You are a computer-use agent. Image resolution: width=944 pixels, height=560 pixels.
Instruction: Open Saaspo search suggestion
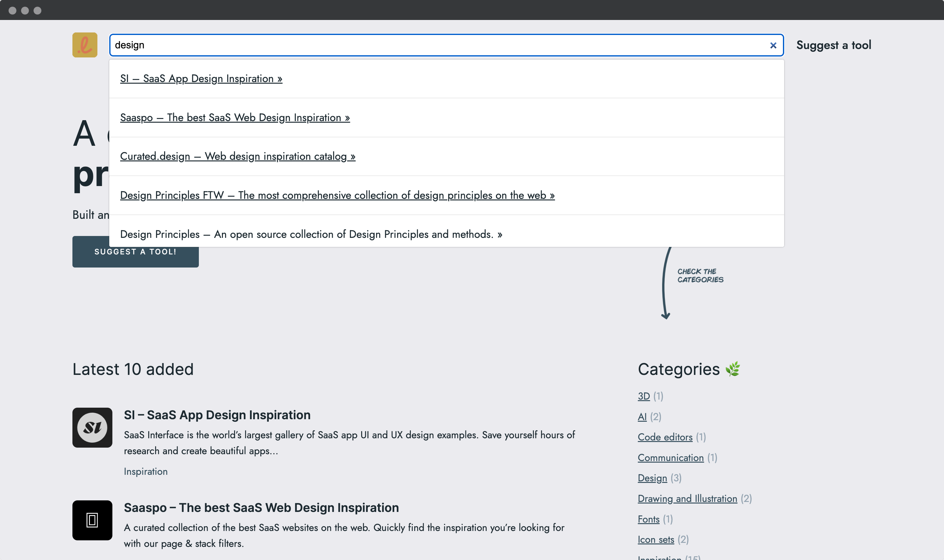point(235,117)
